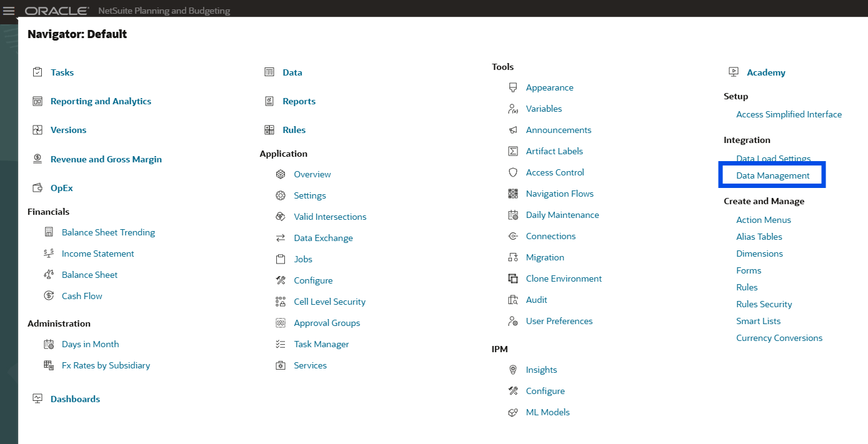Image resolution: width=868 pixels, height=444 pixels.
Task: Open Configure under IPM section
Action: (x=545, y=391)
